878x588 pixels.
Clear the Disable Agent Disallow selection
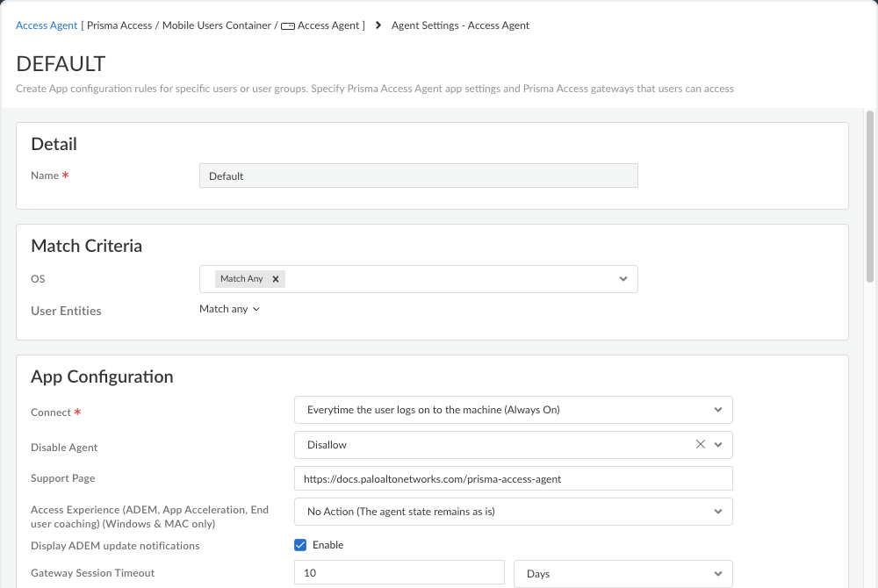[x=700, y=444]
